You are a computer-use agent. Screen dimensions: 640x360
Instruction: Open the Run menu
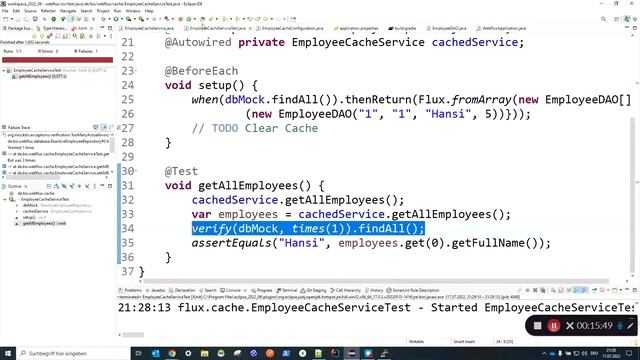(117, 11)
